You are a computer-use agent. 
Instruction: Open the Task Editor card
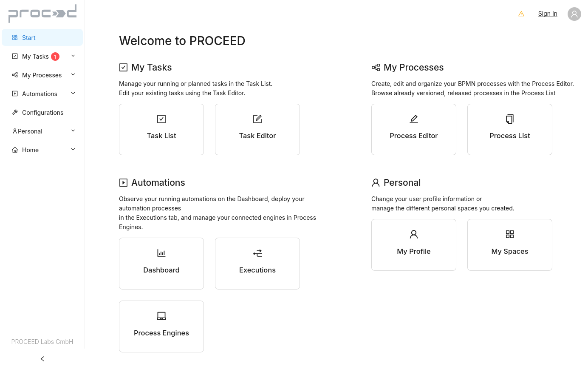257,129
